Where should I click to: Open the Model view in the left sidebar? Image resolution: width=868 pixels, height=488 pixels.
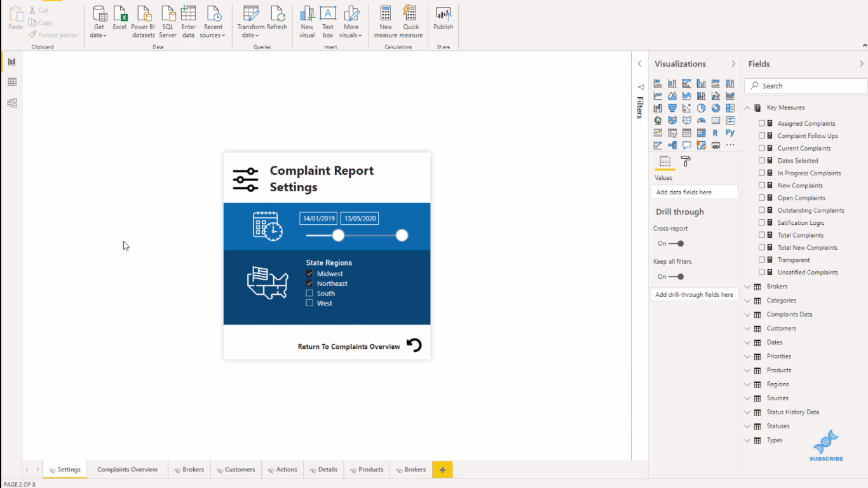tap(11, 103)
